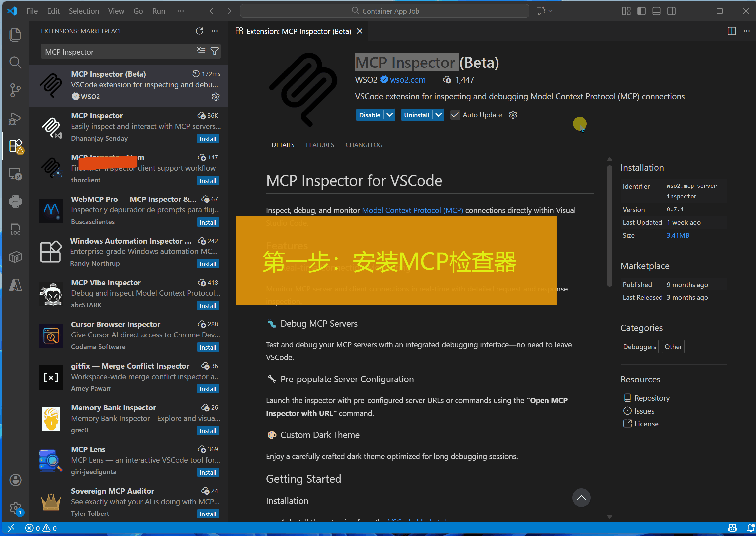Toggle primary side bar visibility
This screenshot has height=536, width=756.
(641, 11)
